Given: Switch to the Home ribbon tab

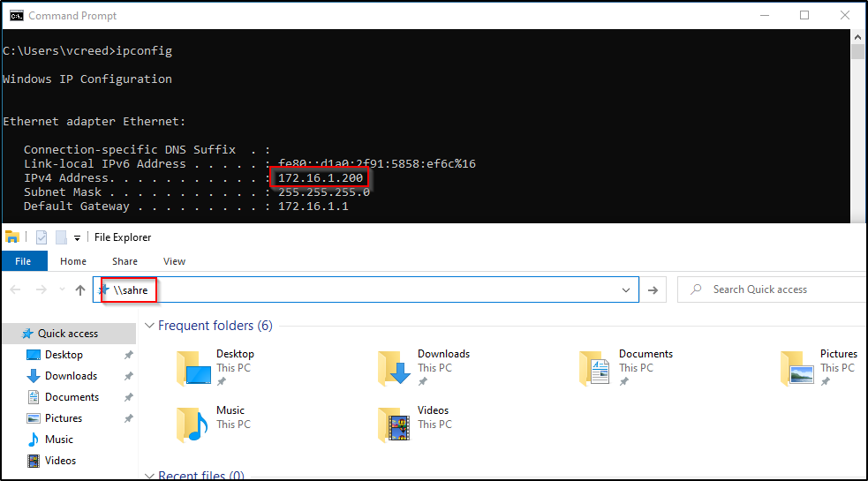Looking at the screenshot, I should click(73, 261).
